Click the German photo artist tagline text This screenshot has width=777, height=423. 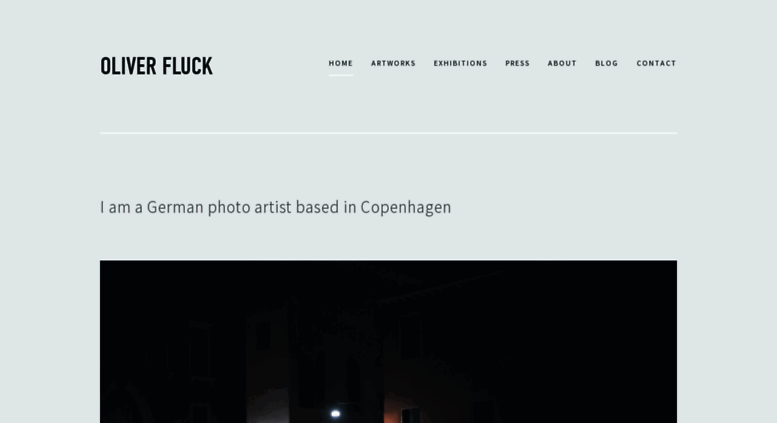click(276, 208)
